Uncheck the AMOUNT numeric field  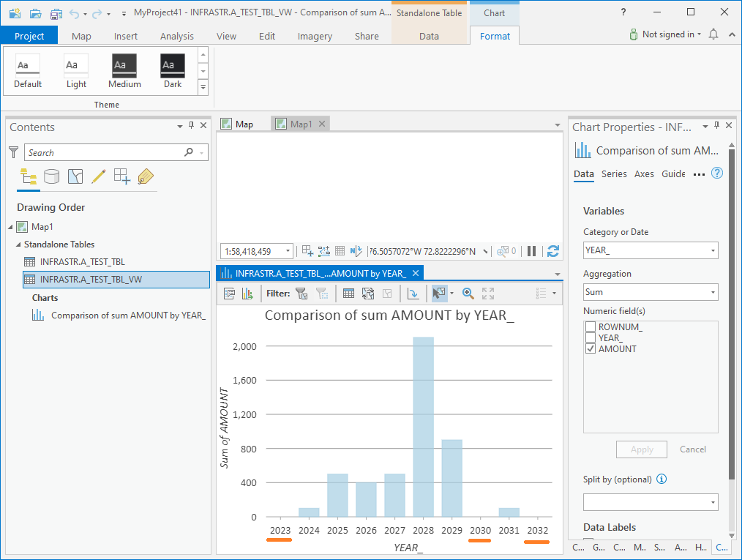coord(591,348)
